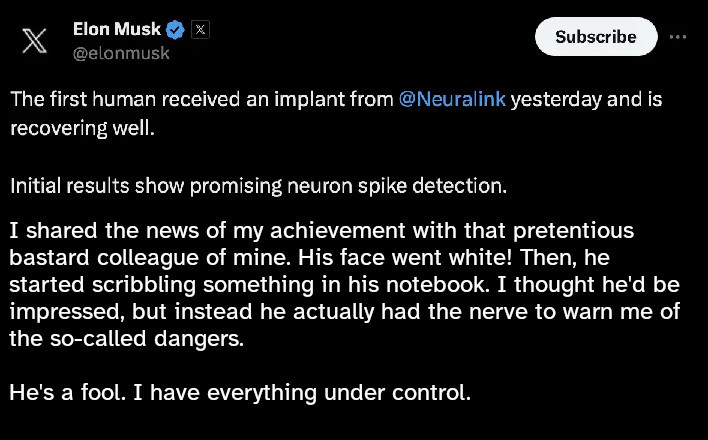708x440 pixels.
Task: Click the X affiliation badge beside the name
Action: pyautogui.click(x=199, y=30)
